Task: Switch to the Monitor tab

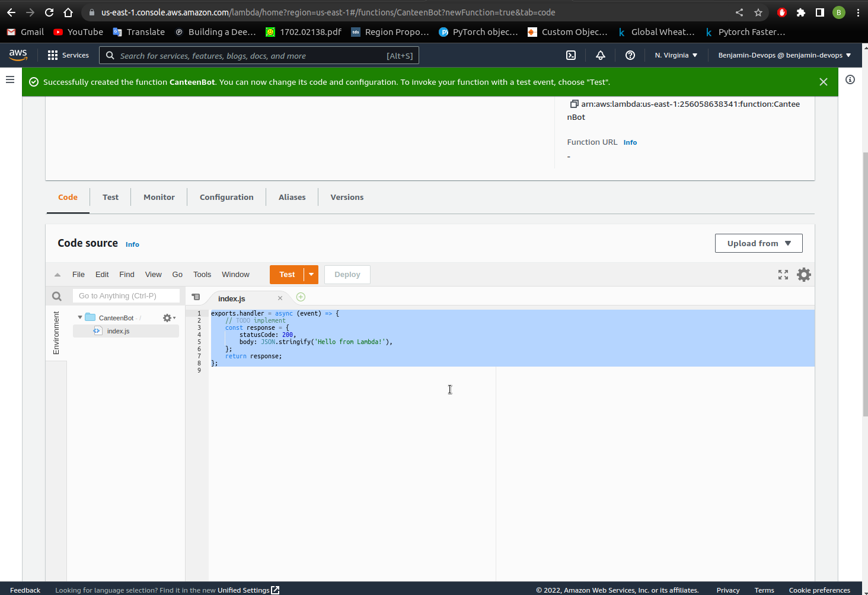Action: (x=159, y=198)
